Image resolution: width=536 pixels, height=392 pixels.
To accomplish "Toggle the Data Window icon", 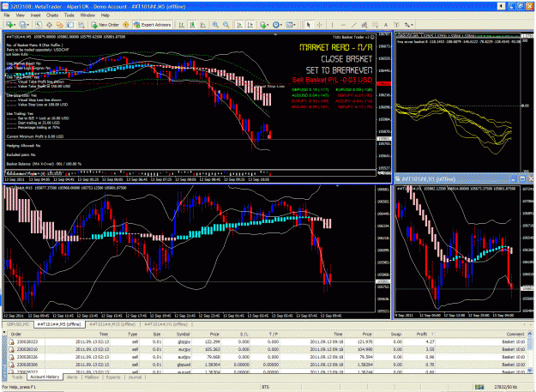I will pos(49,25).
